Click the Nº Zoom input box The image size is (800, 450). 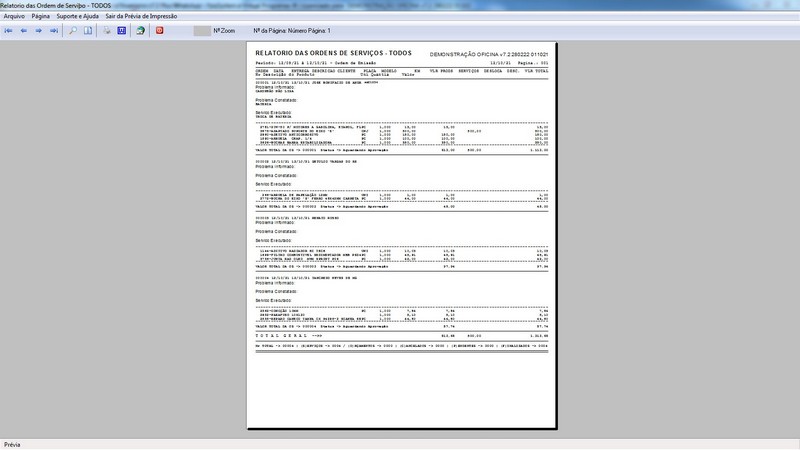(x=202, y=31)
